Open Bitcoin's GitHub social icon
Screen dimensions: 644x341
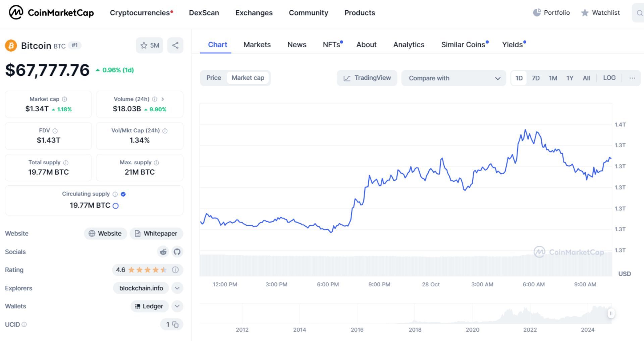(177, 252)
